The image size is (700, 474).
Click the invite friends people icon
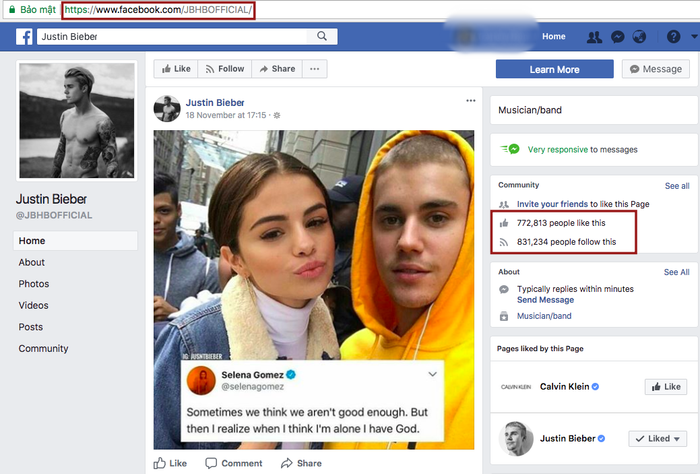click(x=504, y=204)
